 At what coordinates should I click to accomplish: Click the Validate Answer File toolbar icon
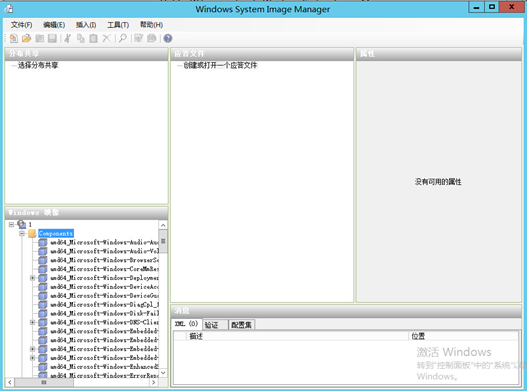coord(138,38)
